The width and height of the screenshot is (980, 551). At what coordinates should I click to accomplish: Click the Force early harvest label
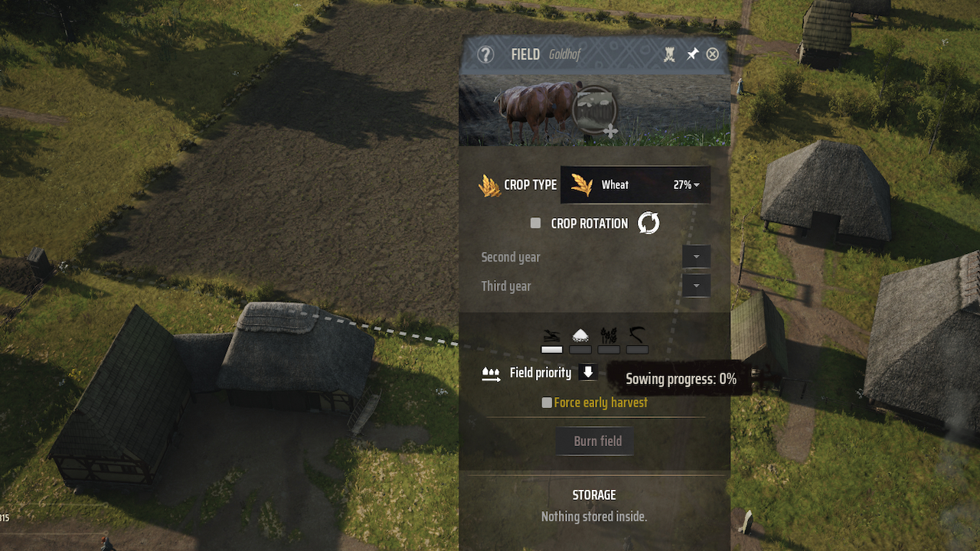[x=600, y=403]
